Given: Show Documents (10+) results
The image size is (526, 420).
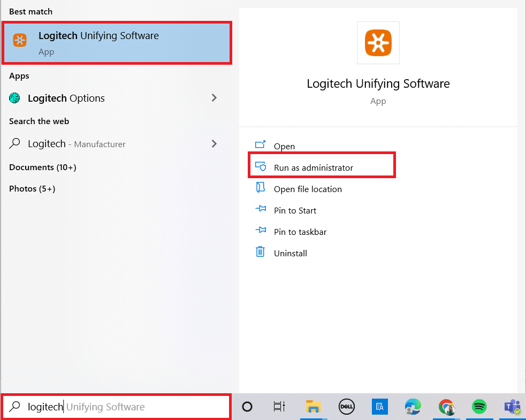Looking at the screenshot, I should (x=43, y=167).
